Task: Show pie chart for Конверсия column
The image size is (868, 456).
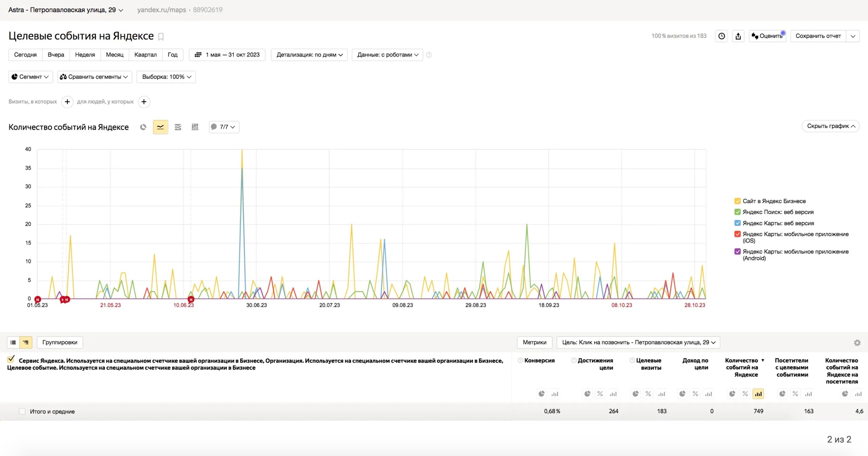Action: click(541, 394)
